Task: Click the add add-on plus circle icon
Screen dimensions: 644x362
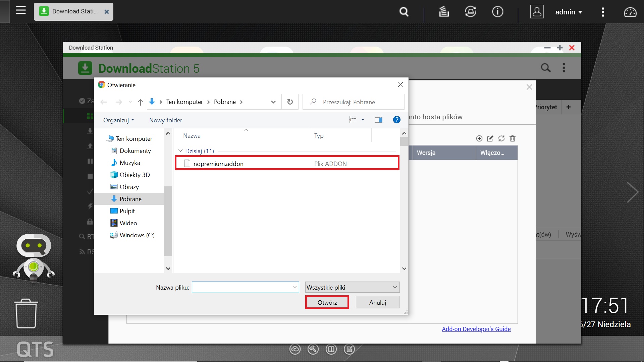Action: click(x=479, y=138)
